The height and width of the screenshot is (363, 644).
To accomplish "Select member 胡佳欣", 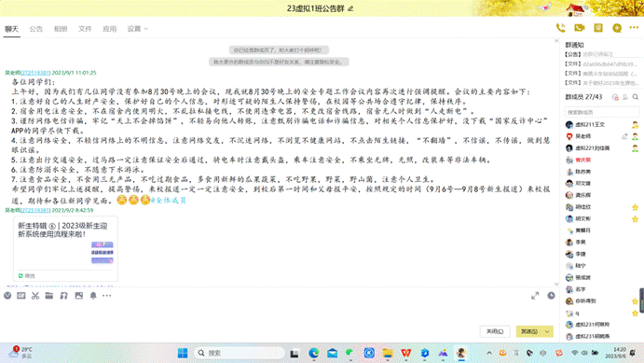I will 602,207.
